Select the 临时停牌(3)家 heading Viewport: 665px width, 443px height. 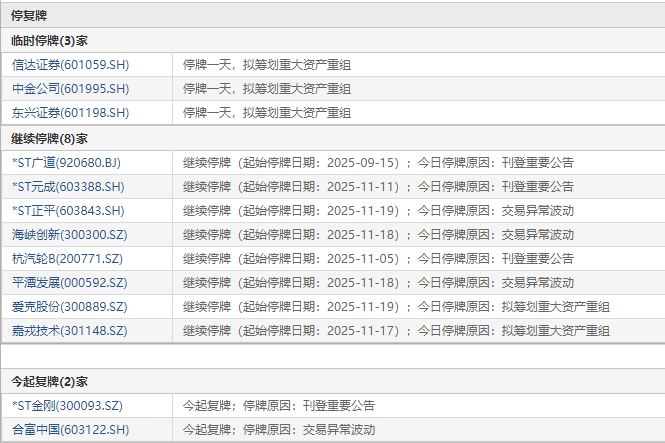click(49, 41)
